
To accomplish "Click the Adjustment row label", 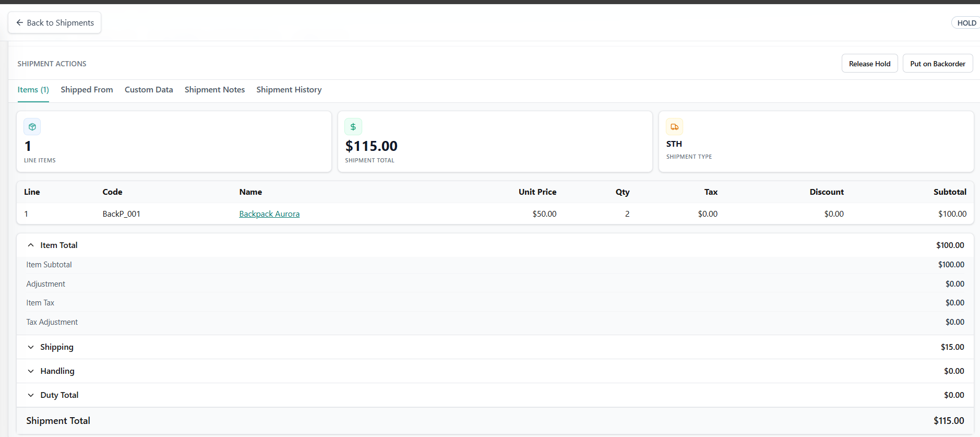I will (x=46, y=284).
